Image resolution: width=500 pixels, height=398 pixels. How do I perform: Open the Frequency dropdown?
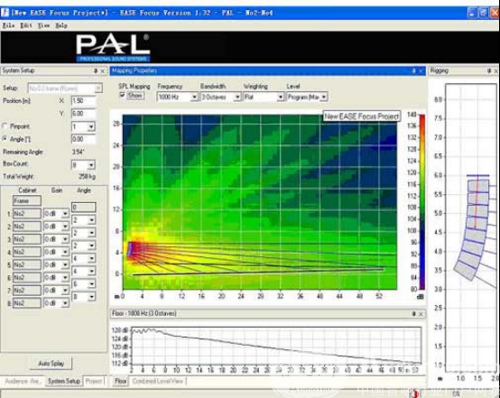click(194, 97)
